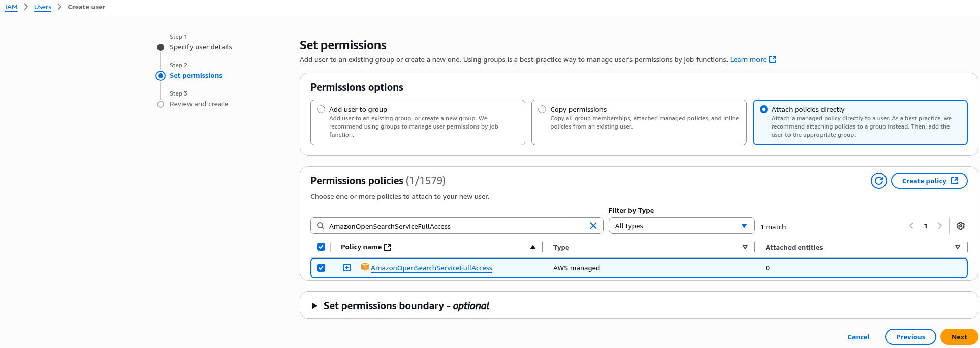Click the Create policy button

[929, 181]
